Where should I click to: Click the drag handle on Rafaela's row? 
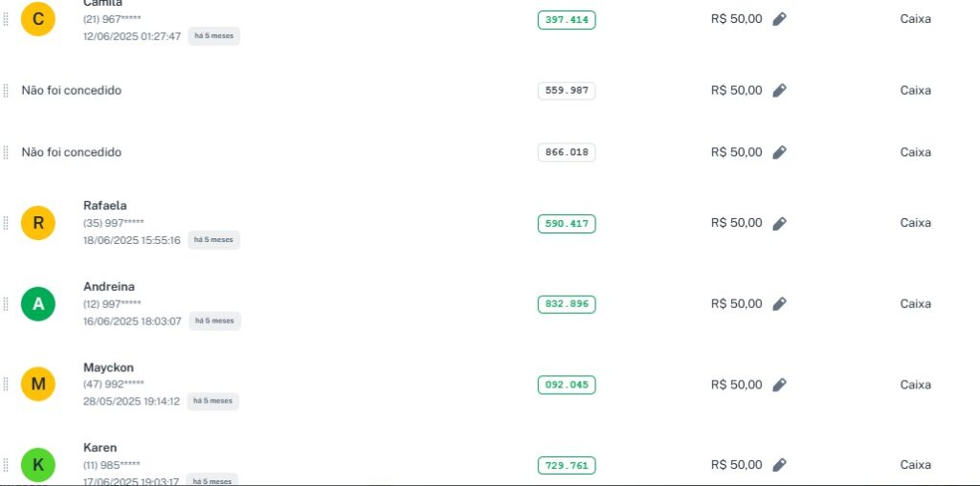pyautogui.click(x=6, y=223)
